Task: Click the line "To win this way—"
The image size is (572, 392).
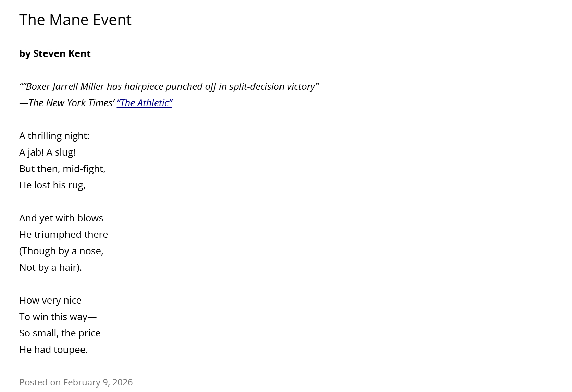Action: coord(58,317)
